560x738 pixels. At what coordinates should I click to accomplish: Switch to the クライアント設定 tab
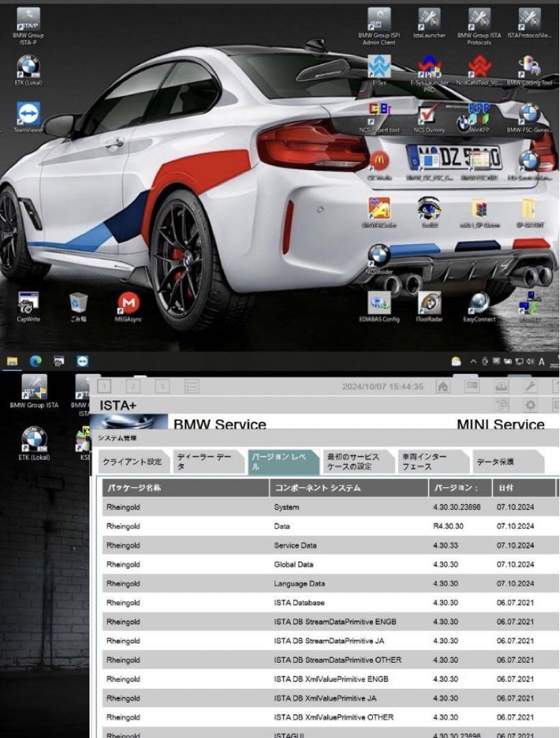click(x=132, y=462)
